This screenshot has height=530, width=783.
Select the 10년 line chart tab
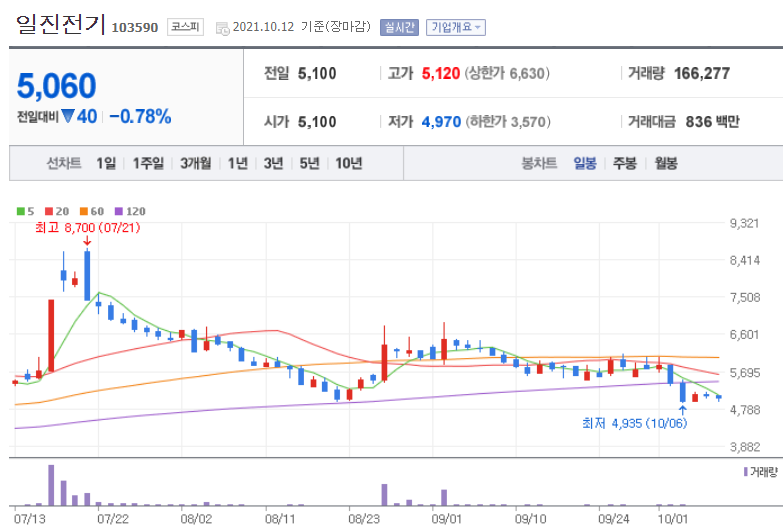point(349,163)
